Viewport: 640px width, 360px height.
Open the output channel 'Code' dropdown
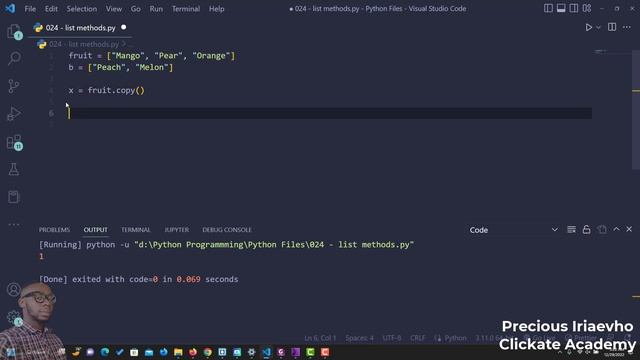coord(513,230)
